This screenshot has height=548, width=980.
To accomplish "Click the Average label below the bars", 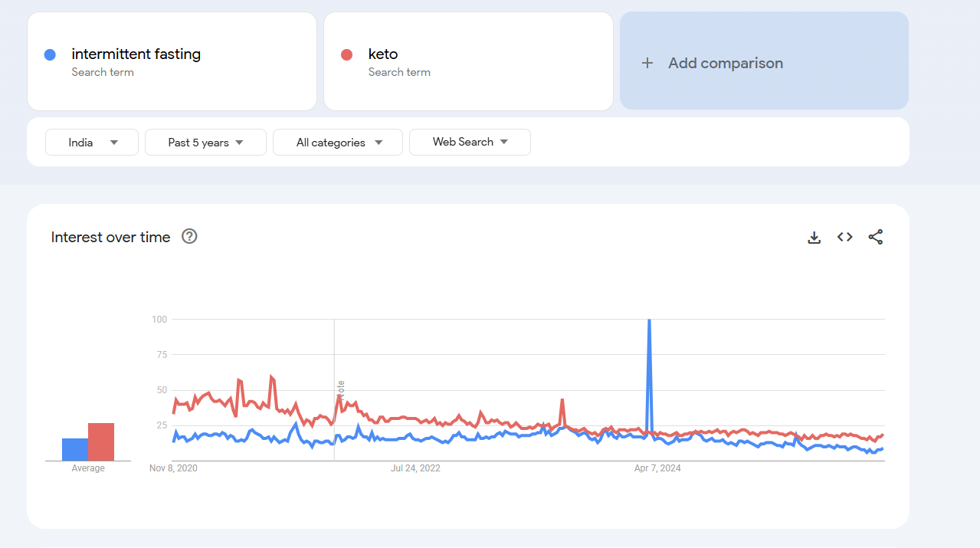I will click(x=87, y=468).
